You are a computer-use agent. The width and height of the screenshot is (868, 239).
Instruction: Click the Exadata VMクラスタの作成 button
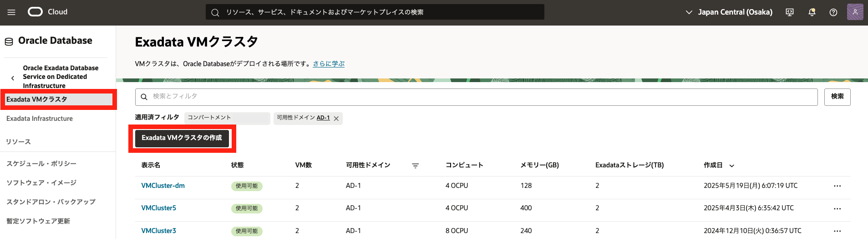pyautogui.click(x=182, y=138)
